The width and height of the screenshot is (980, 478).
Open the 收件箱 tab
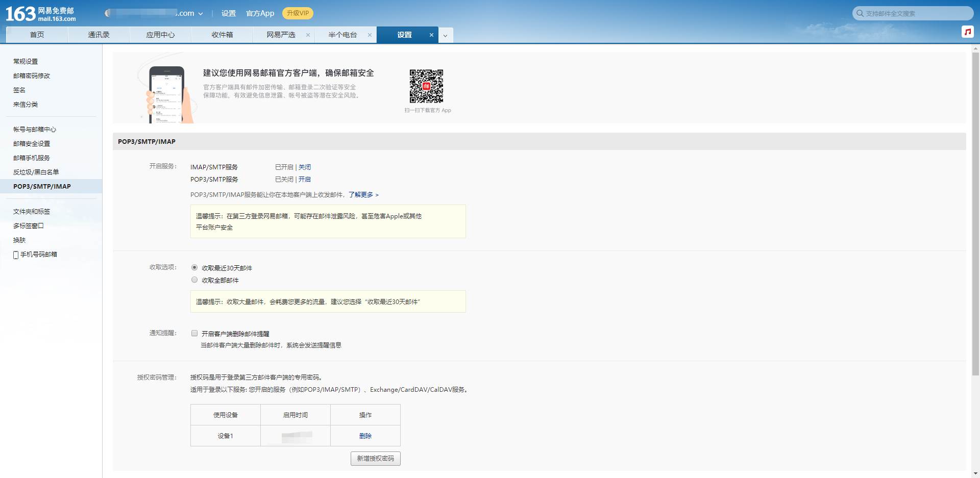pyautogui.click(x=222, y=35)
